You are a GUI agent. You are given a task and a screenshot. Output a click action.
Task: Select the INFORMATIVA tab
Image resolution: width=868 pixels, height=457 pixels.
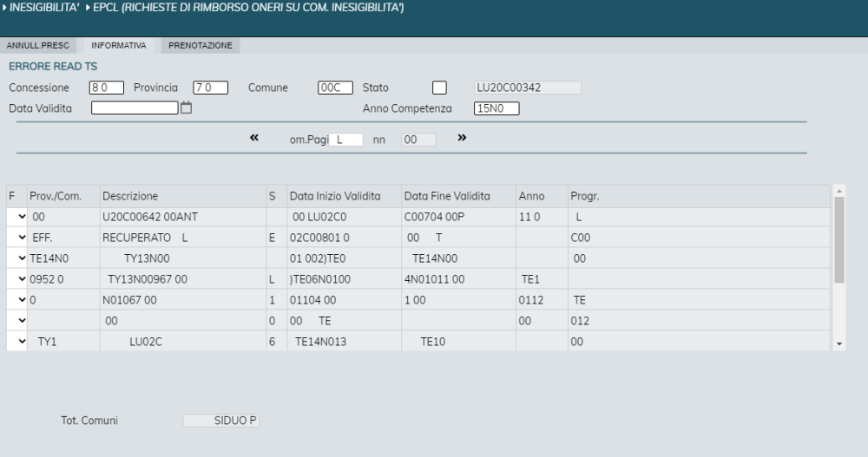pos(118,45)
